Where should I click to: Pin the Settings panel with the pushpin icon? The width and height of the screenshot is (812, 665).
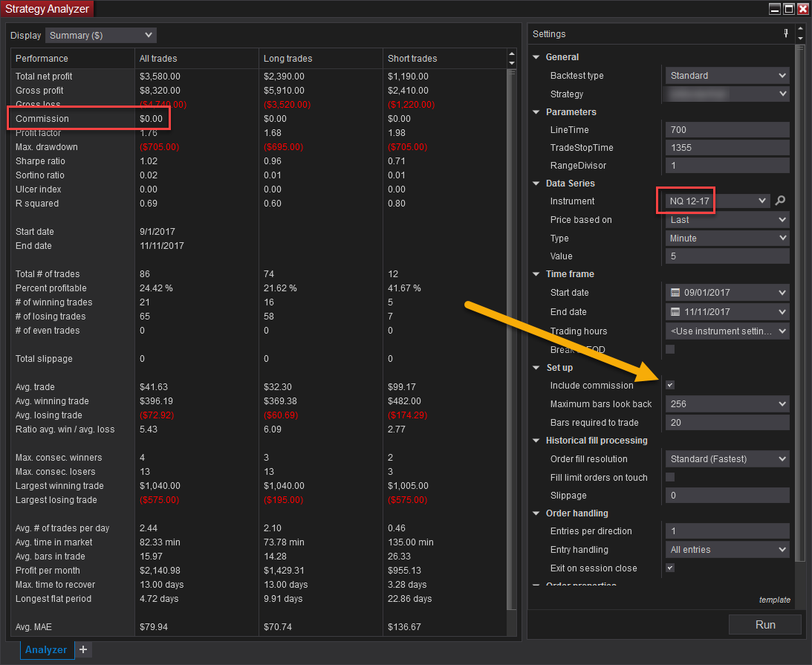click(785, 33)
